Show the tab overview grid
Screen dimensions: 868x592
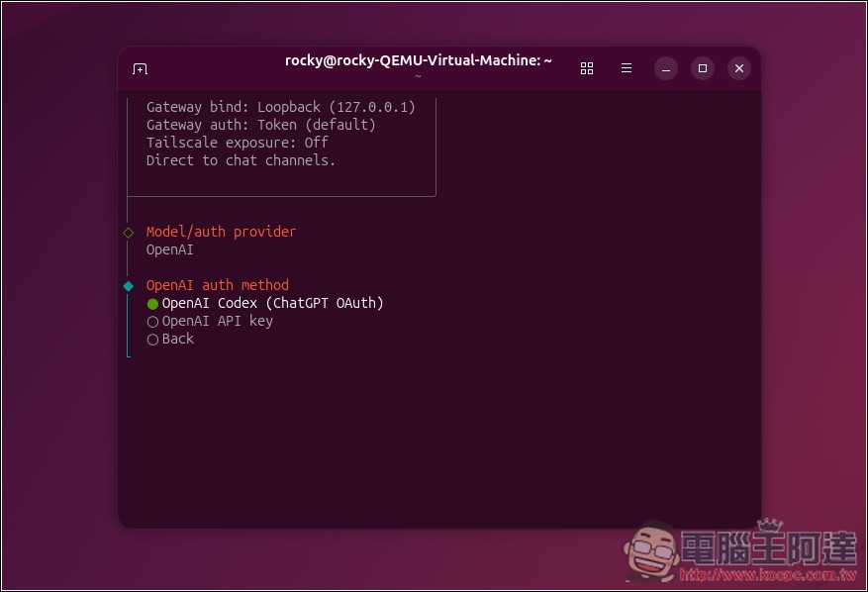coord(587,68)
